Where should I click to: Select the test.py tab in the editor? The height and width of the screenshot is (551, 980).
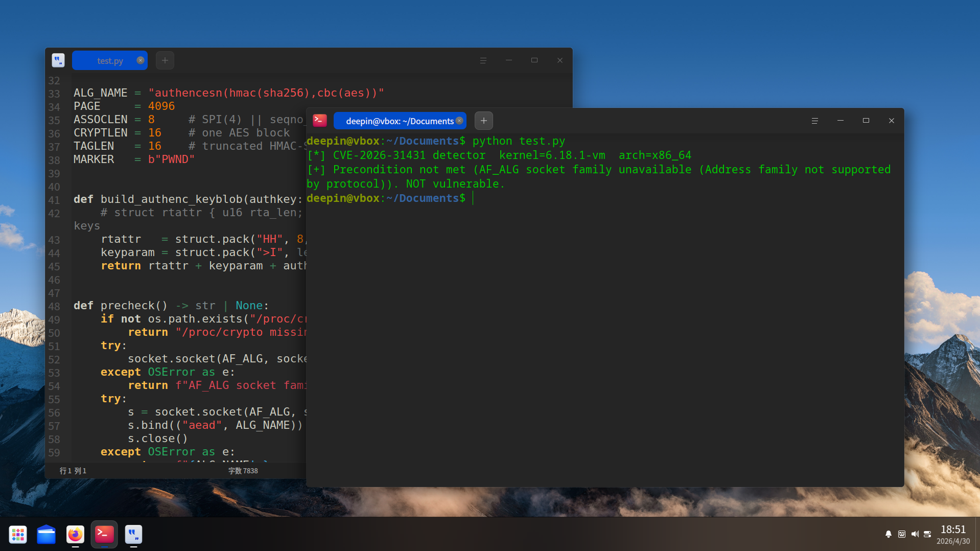click(x=110, y=60)
